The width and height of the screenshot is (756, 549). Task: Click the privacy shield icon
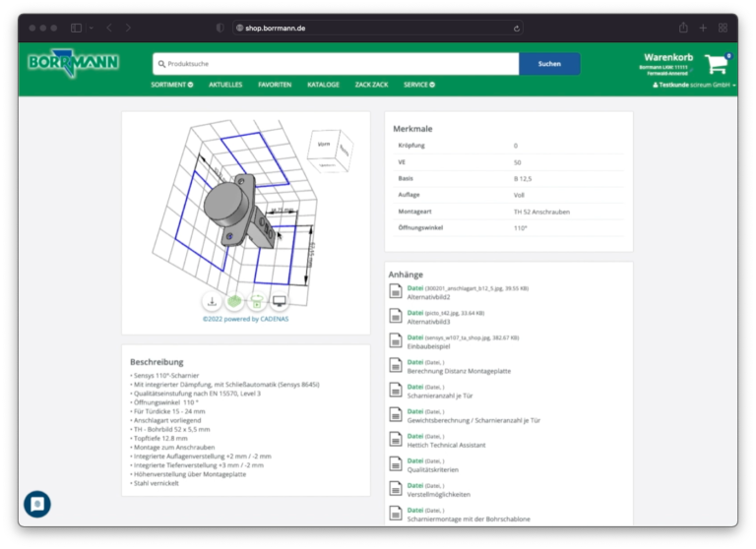click(x=220, y=28)
